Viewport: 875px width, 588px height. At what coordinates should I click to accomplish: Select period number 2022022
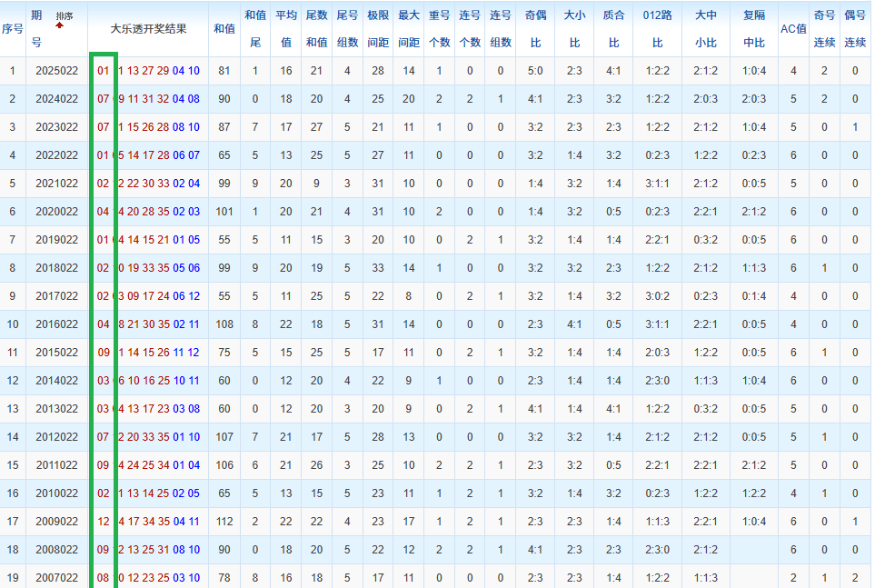point(57,155)
